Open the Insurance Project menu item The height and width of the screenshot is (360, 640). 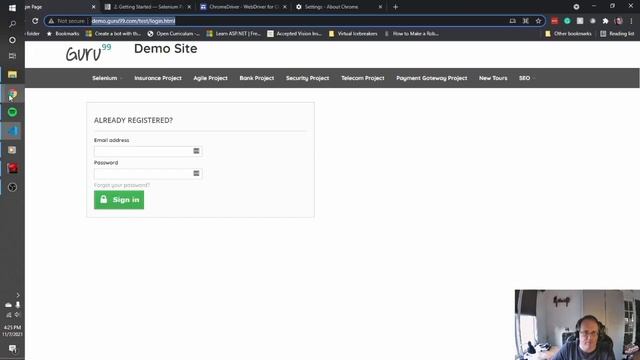(158, 78)
